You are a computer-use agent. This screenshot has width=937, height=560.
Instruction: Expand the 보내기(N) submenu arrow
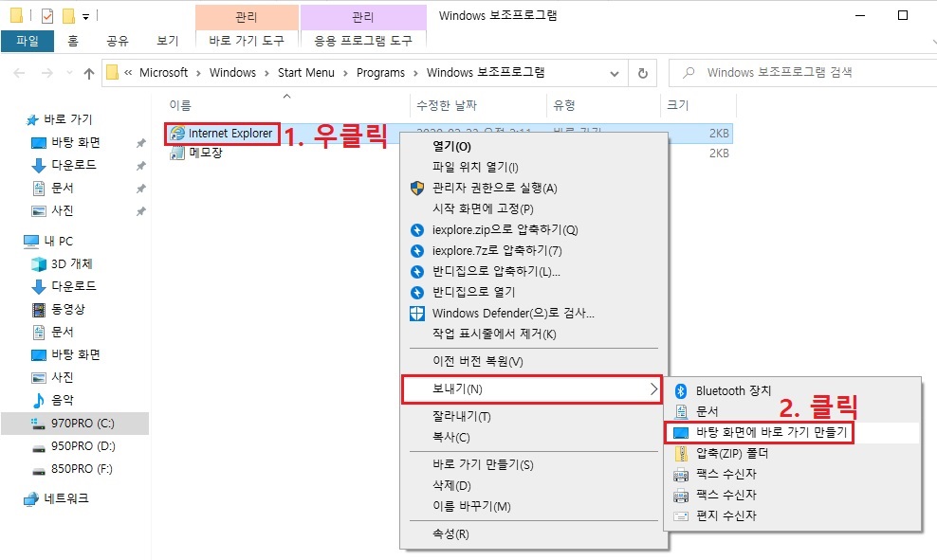pos(653,389)
